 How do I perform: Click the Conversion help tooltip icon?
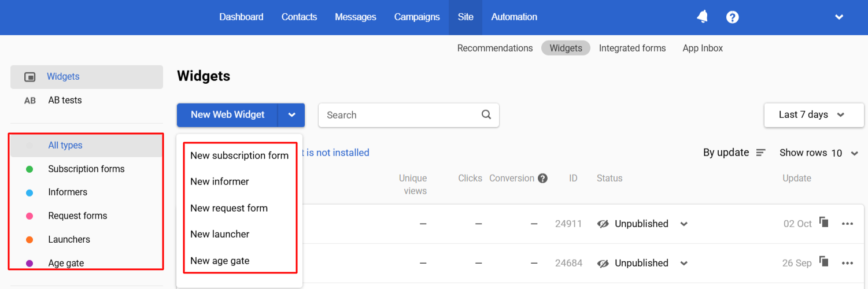coord(542,178)
